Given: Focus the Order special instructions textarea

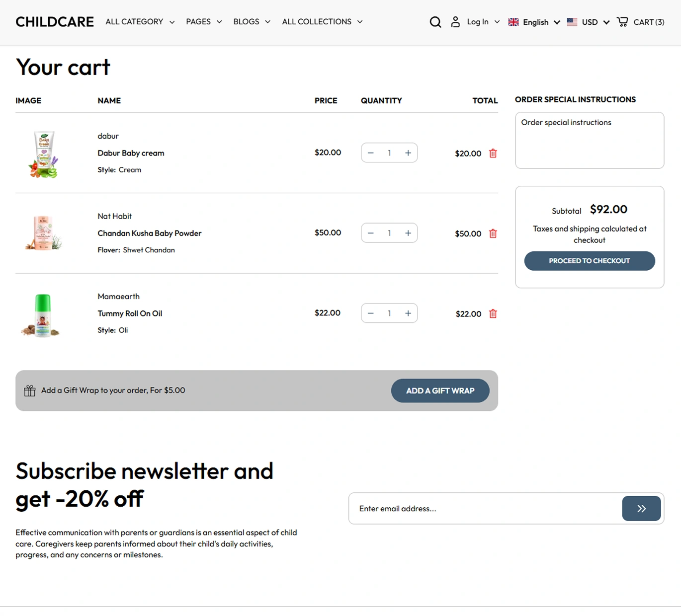Looking at the screenshot, I should pyautogui.click(x=590, y=140).
